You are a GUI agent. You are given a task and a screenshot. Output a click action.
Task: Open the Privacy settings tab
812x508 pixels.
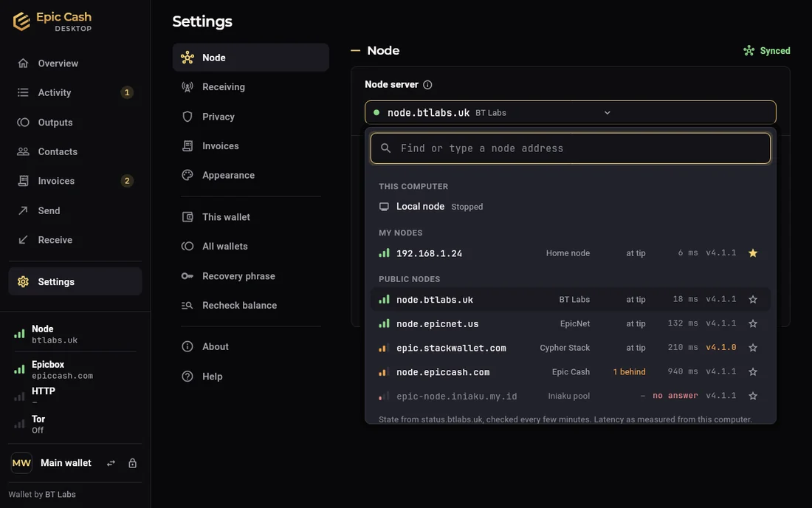pyautogui.click(x=251, y=117)
